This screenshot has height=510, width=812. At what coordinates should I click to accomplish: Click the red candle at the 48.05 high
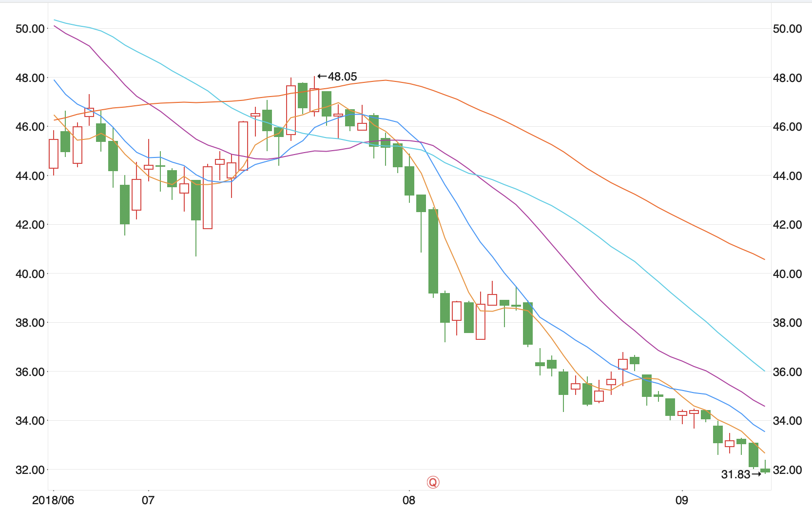[x=314, y=100]
